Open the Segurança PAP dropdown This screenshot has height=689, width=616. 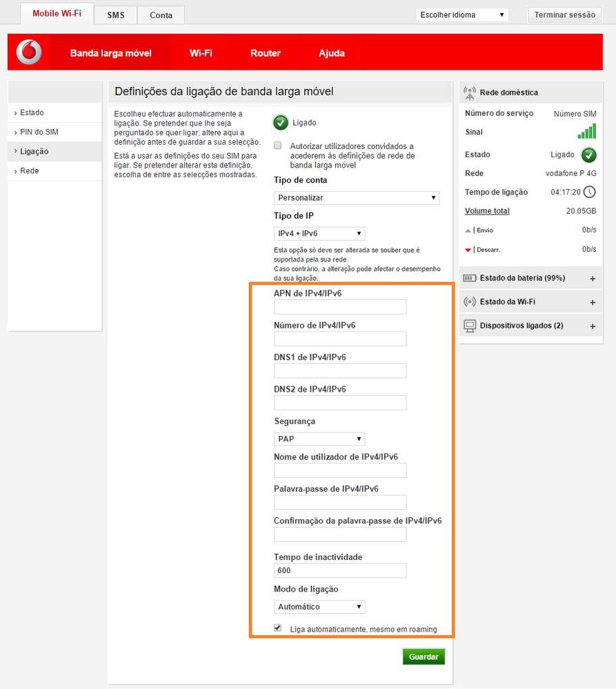pos(319,439)
